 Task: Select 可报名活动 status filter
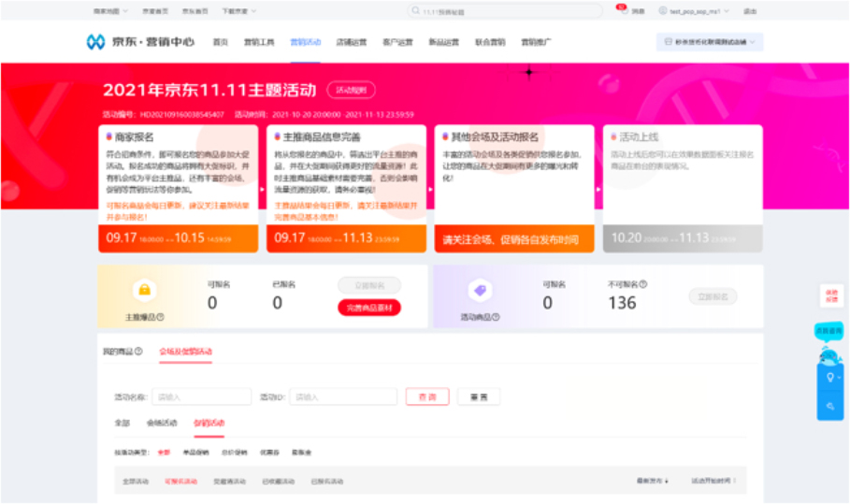click(180, 481)
